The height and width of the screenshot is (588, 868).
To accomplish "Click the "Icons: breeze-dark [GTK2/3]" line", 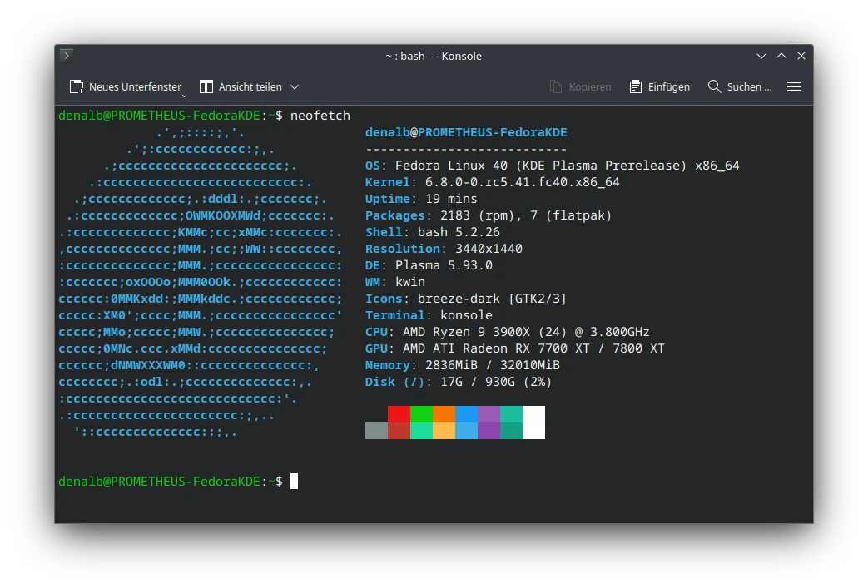I will (465, 299).
